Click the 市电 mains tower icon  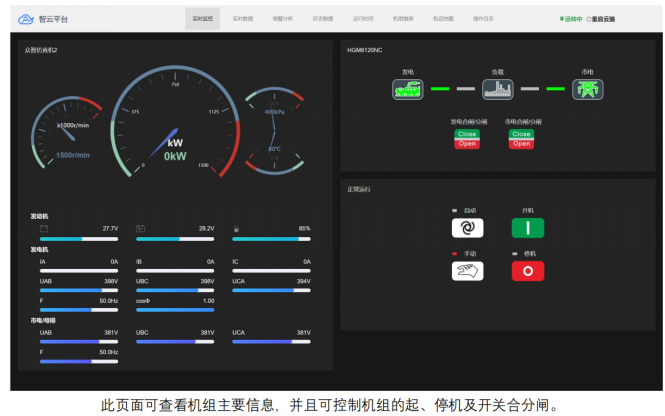pos(588,89)
